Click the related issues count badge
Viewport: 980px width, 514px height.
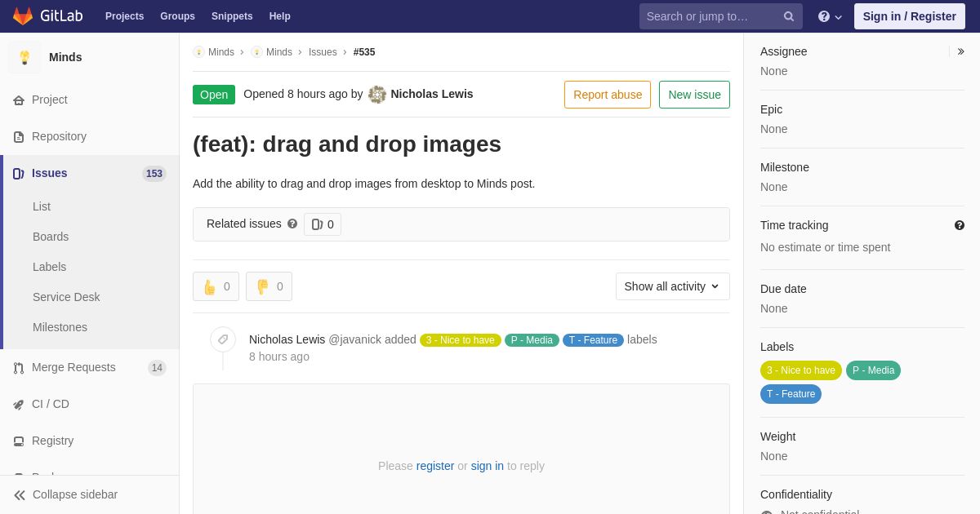323,224
